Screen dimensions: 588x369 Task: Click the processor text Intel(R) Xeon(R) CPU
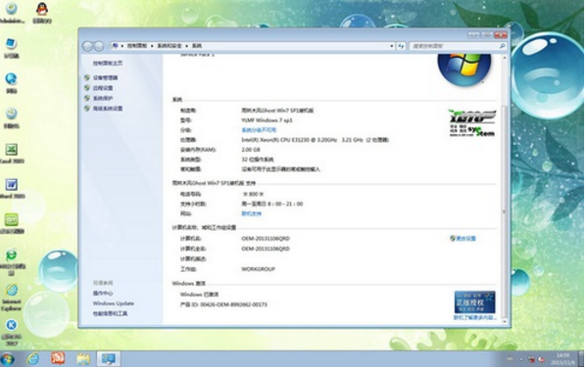315,140
